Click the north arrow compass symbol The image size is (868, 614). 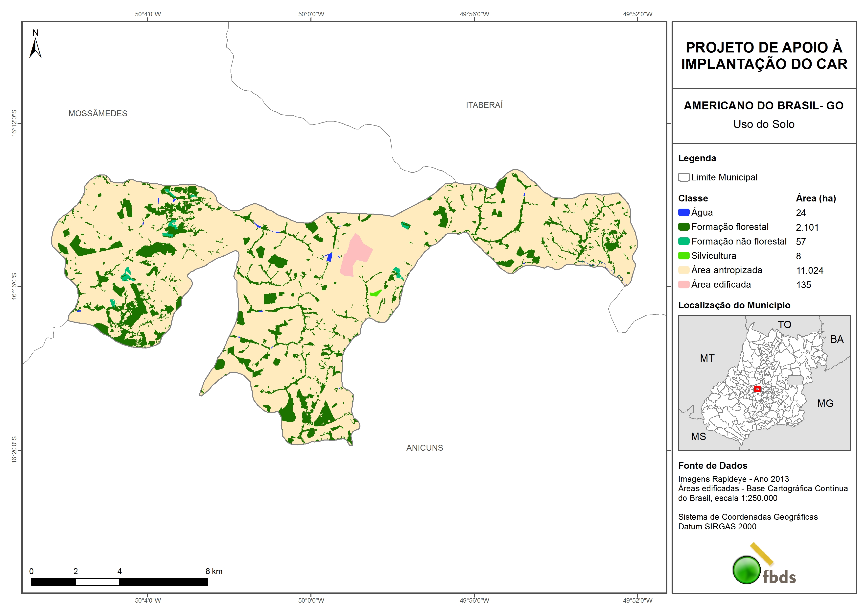tap(35, 48)
